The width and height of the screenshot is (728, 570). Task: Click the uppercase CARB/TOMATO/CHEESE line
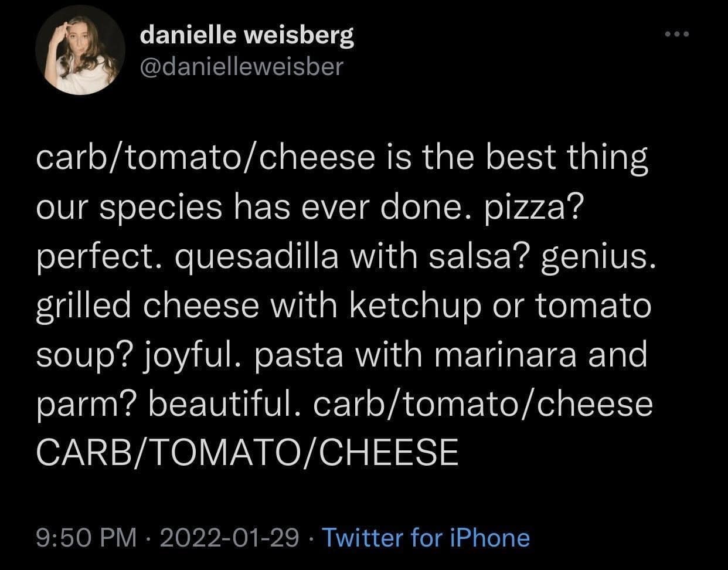[x=247, y=453]
